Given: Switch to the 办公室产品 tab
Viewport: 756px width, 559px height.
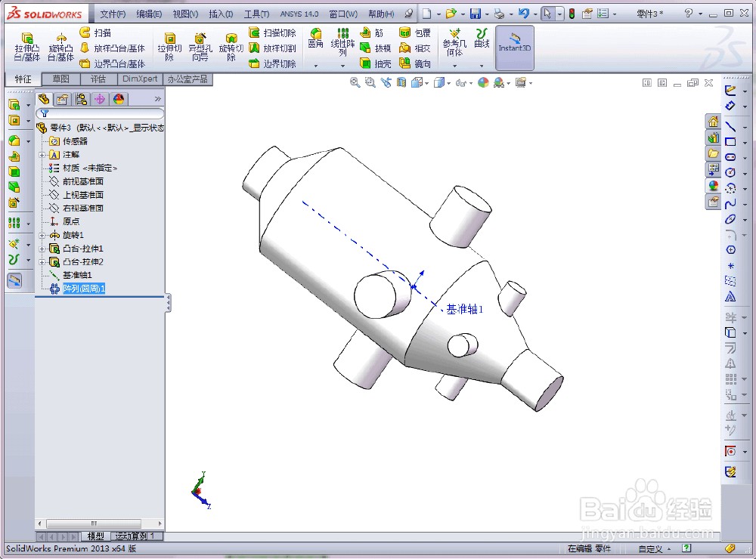Looking at the screenshot, I should pyautogui.click(x=187, y=79).
